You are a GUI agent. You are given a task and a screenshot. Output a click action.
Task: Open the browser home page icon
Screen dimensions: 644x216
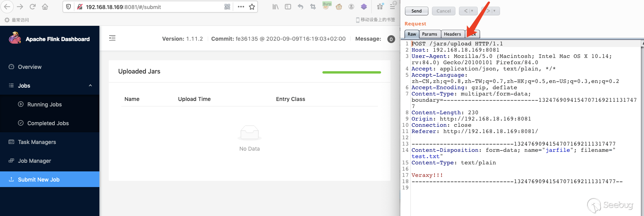coord(45,7)
